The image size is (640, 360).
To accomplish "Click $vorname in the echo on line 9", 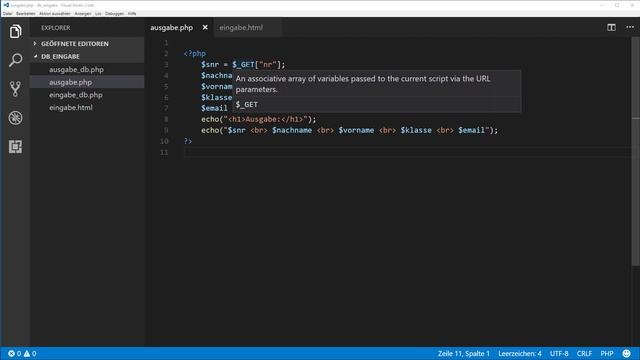I will coord(356,130).
